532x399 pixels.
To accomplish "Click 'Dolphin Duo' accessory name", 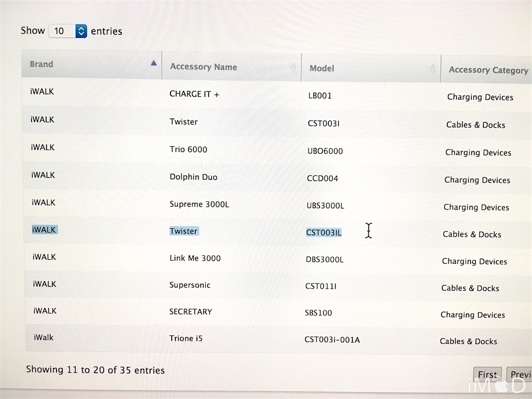I will [x=193, y=177].
